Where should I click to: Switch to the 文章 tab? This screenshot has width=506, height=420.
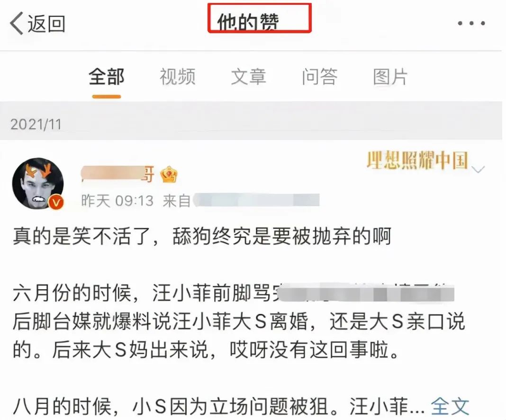(x=248, y=77)
